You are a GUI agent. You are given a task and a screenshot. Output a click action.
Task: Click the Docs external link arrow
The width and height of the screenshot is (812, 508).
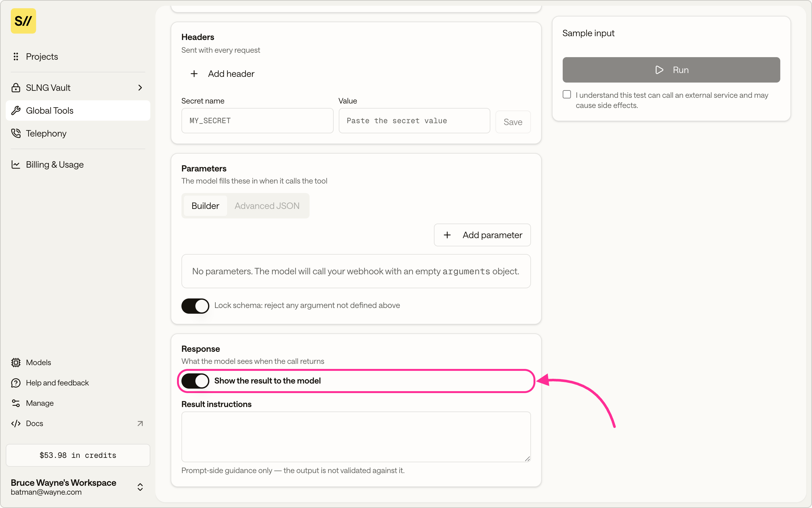point(140,423)
